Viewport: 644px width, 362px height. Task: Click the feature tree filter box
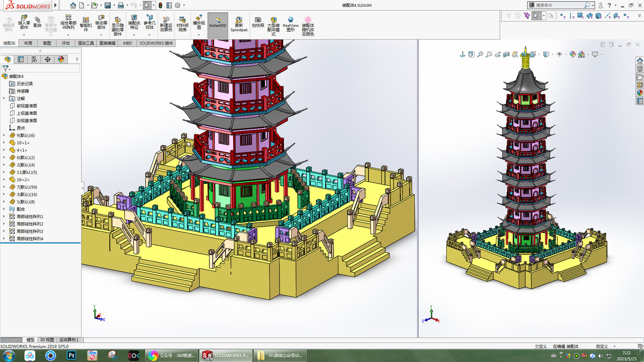[41, 68]
